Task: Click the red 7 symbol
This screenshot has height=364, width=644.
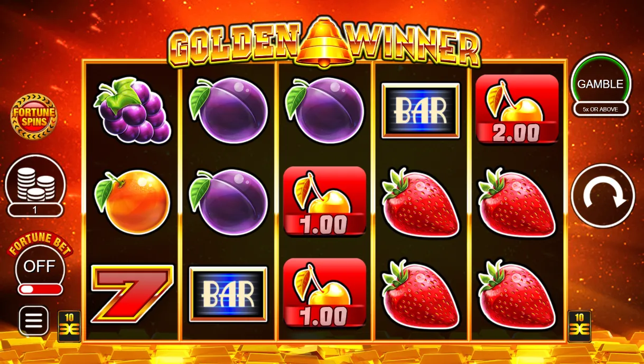Action: (132, 294)
